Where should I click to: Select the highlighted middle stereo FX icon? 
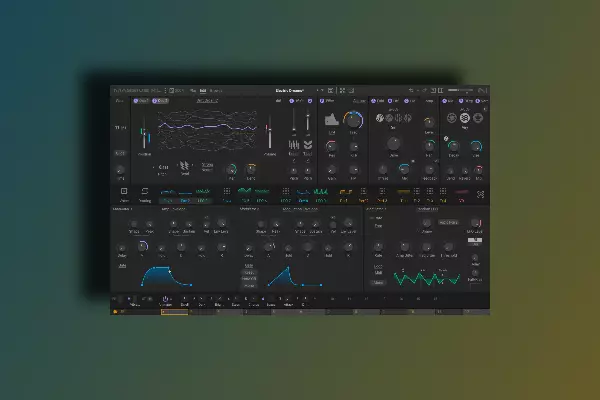pos(465,118)
